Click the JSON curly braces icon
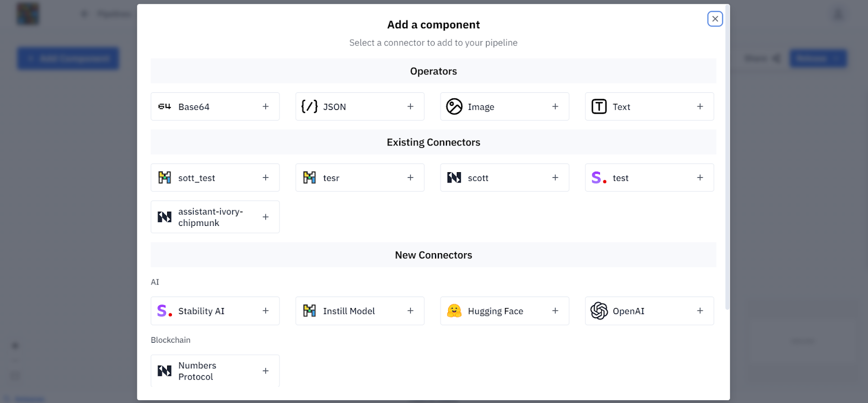The width and height of the screenshot is (868, 403). (309, 106)
